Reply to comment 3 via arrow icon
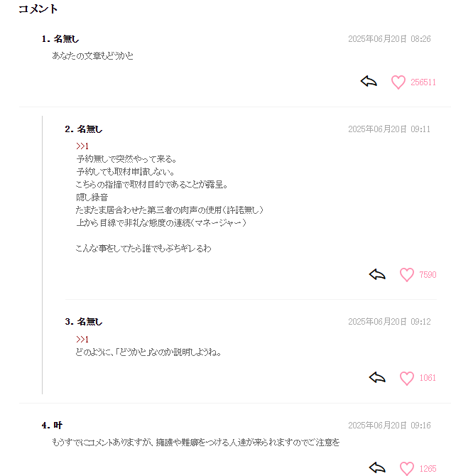Screen dimensions: 451x476 [377, 377]
